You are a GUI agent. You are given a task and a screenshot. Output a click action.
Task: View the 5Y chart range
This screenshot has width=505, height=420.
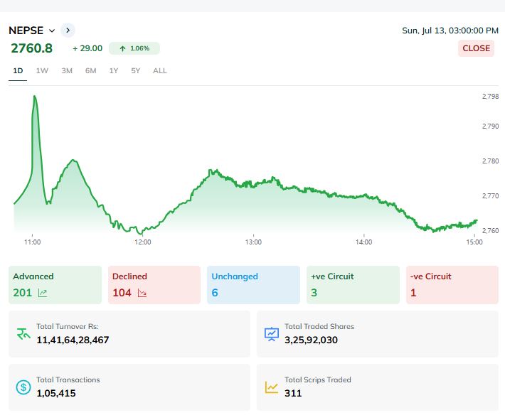pos(136,71)
